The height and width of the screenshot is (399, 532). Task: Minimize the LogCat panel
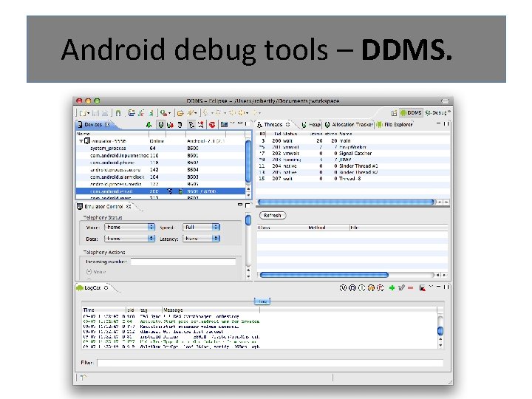coord(438,287)
